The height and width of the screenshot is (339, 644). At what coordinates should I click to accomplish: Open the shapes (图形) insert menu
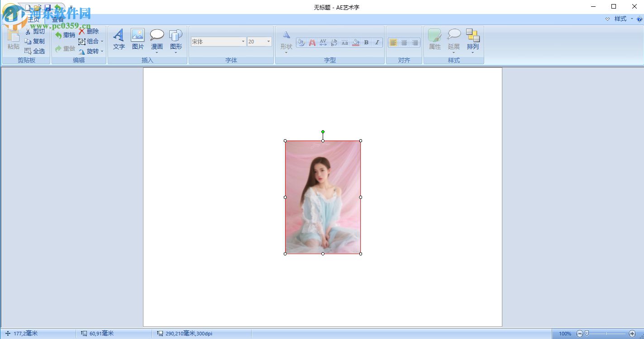176,41
